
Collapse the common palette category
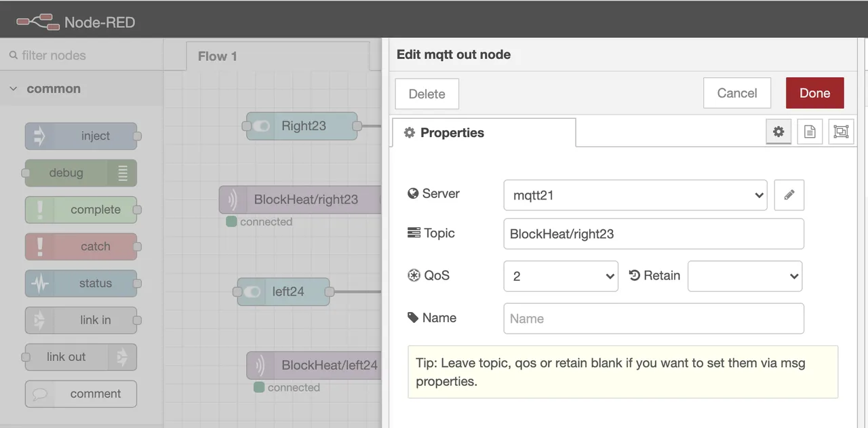14,89
